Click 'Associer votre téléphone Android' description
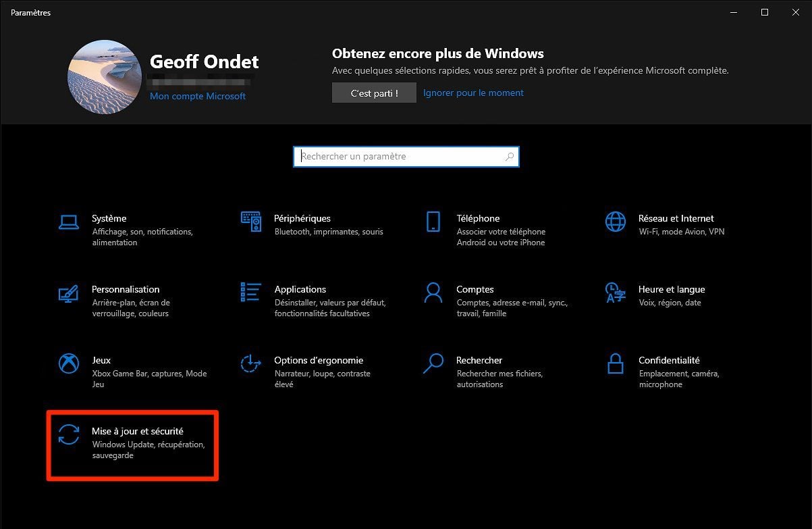812x529 pixels. point(501,237)
